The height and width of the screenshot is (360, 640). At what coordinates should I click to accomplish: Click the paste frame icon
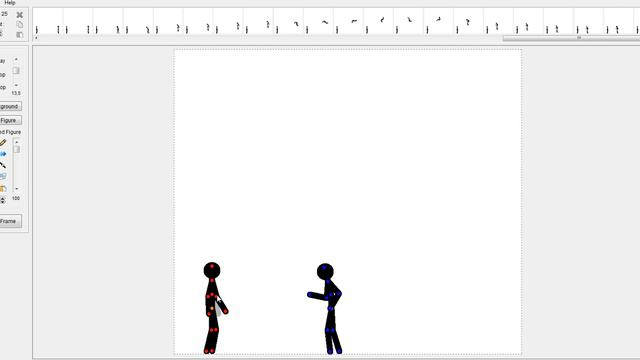[20, 35]
